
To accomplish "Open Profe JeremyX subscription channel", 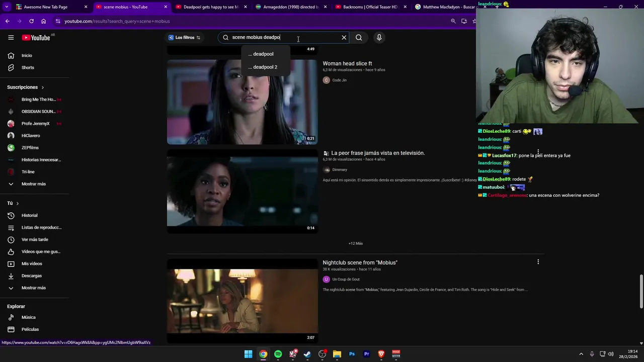I will [x=34, y=124].
